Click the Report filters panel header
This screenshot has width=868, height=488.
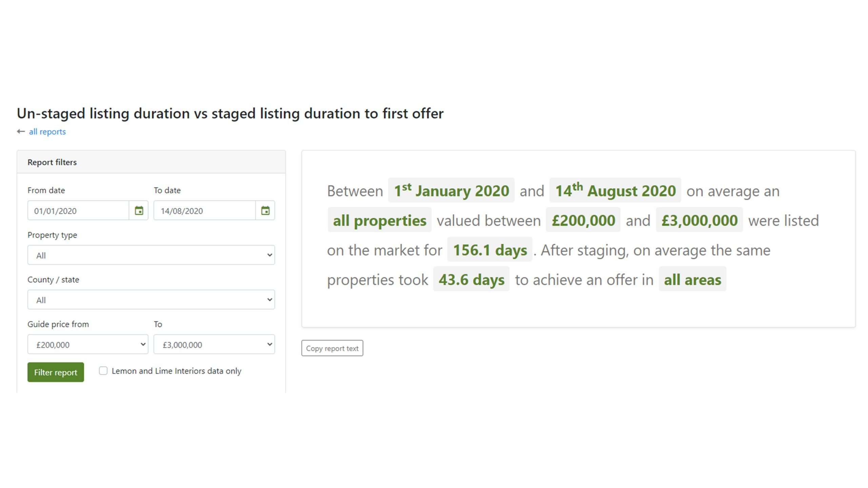point(151,162)
